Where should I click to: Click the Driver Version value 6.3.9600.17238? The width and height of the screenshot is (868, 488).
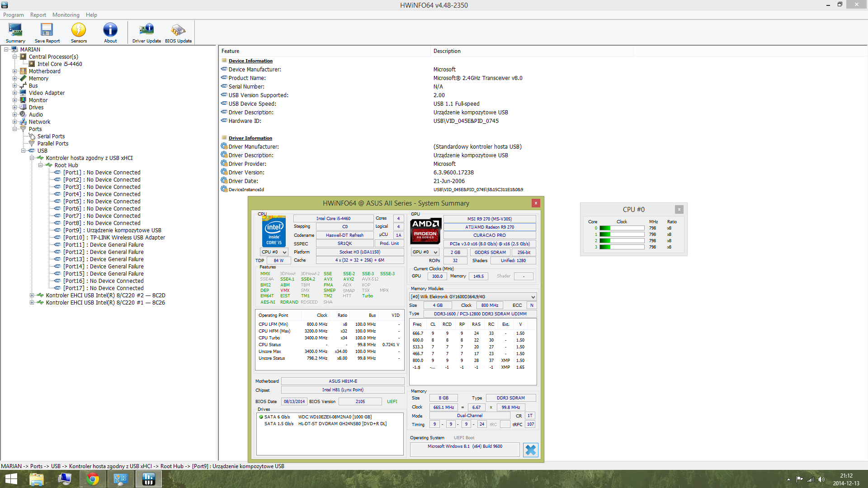453,173
